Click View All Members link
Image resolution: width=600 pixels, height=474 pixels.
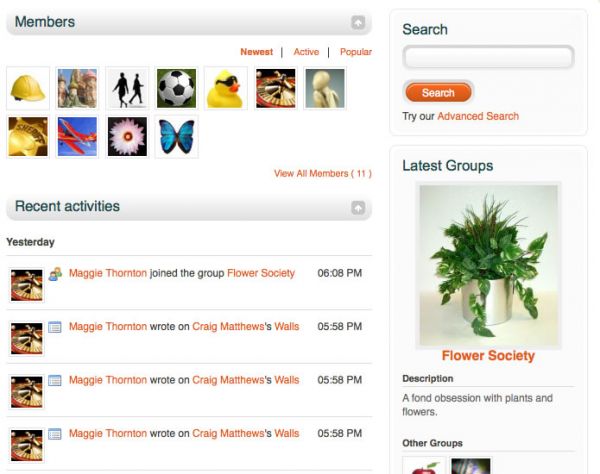pos(323,174)
